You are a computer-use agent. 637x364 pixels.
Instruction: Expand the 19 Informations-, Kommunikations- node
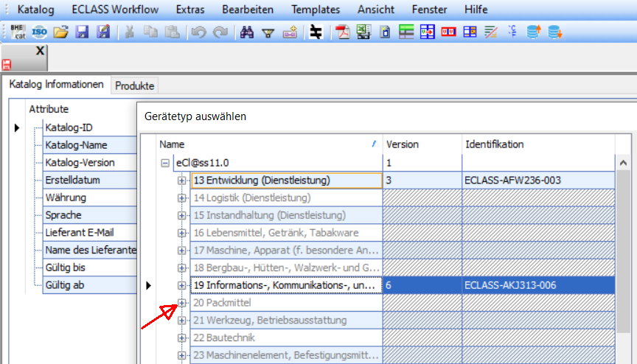click(181, 285)
